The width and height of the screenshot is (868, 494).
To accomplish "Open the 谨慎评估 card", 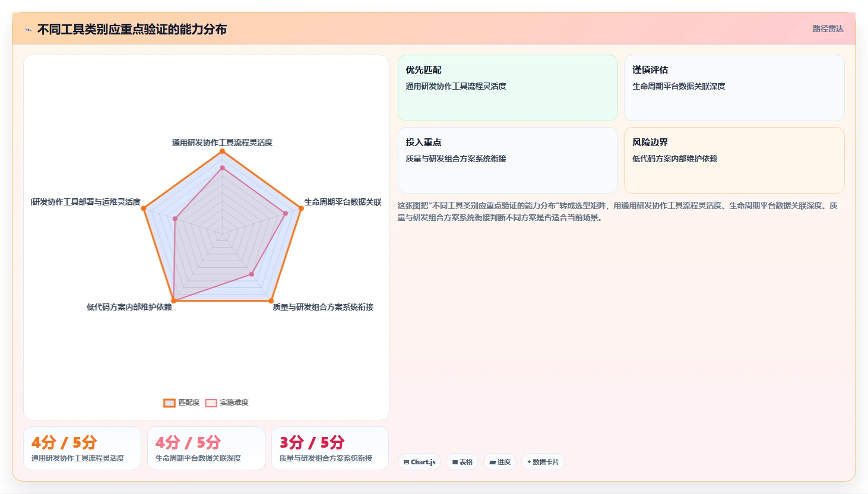I will [734, 88].
